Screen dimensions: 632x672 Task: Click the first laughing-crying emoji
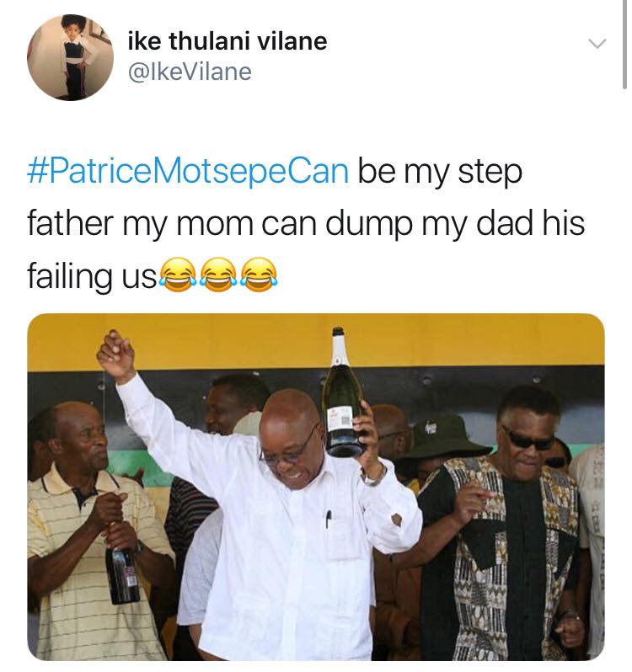pyautogui.click(x=179, y=275)
